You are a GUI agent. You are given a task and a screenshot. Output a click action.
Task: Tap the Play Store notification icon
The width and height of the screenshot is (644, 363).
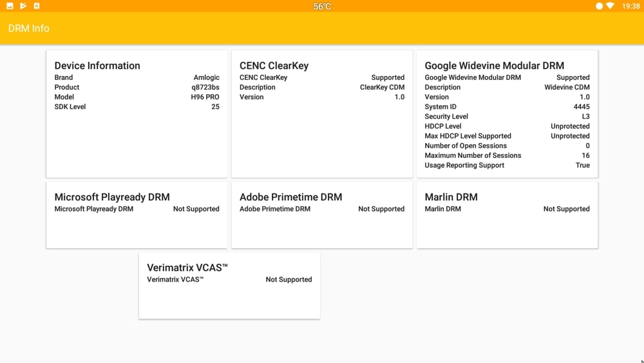[23, 6]
